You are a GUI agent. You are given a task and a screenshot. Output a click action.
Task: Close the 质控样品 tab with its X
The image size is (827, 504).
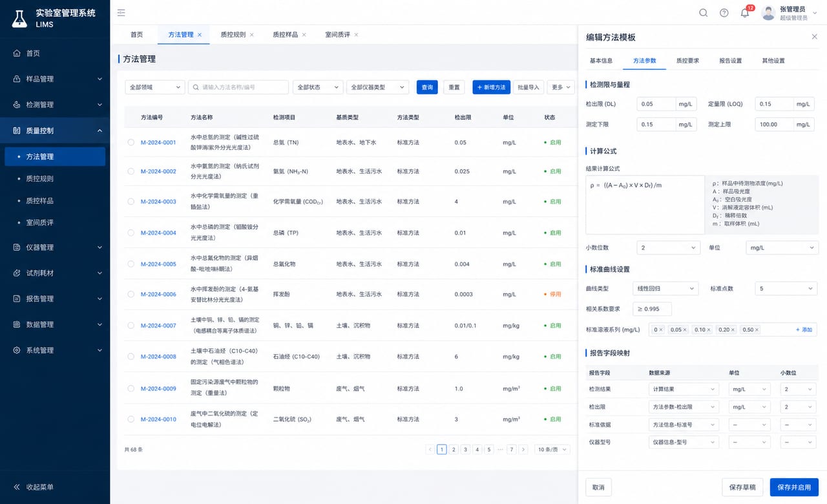[304, 35]
